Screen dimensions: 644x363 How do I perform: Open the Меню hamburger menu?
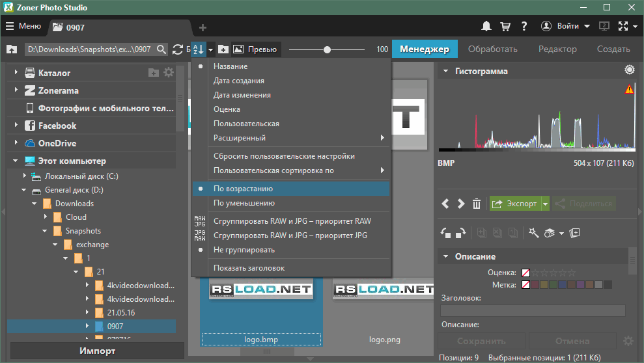pyautogui.click(x=23, y=26)
